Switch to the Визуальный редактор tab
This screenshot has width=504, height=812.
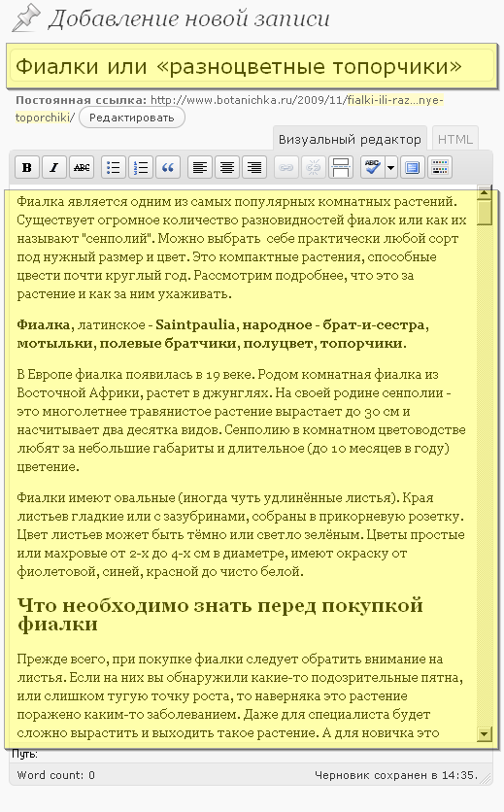click(350, 139)
